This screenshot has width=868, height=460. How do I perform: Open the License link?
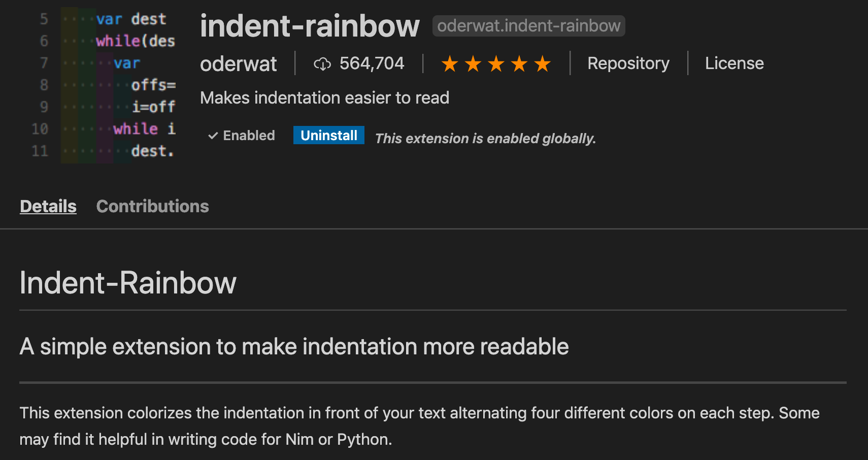tap(734, 63)
